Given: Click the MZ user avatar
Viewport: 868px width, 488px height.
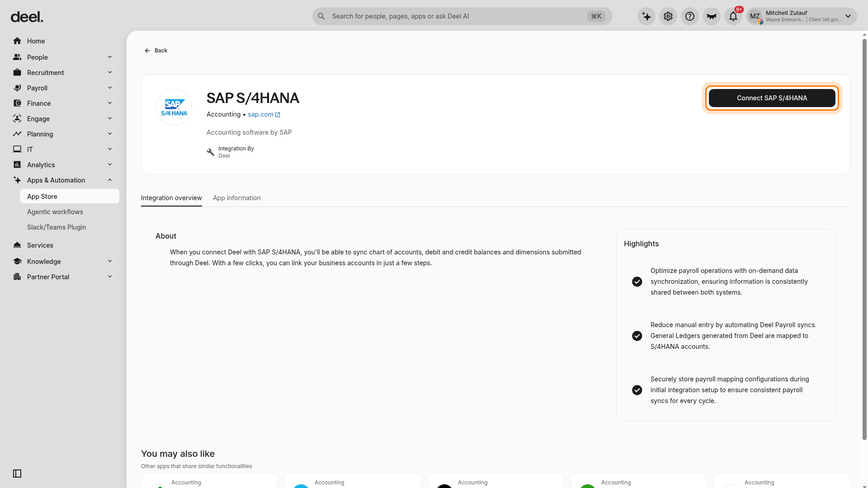Looking at the screenshot, I should point(755,17).
